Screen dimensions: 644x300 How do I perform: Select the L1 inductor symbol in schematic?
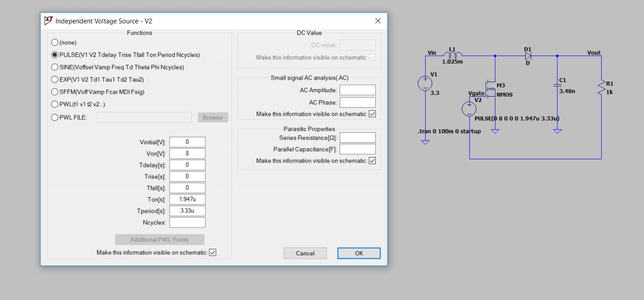coord(452,54)
